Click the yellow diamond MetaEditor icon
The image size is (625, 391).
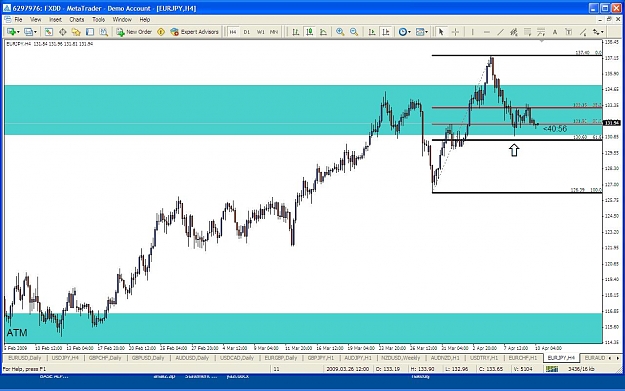point(161,32)
